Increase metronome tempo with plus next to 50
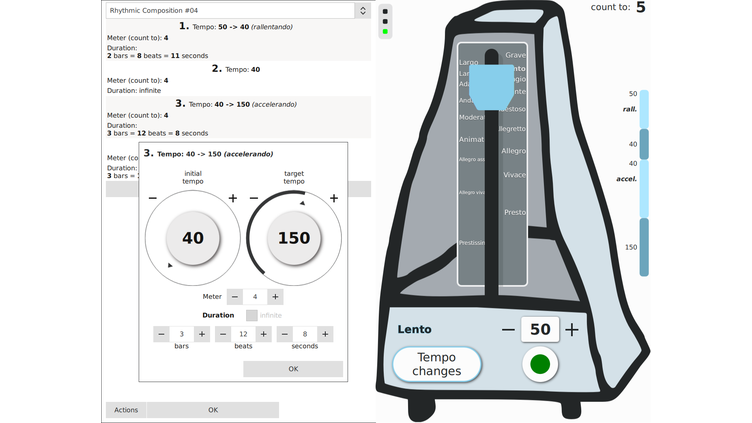 (572, 329)
